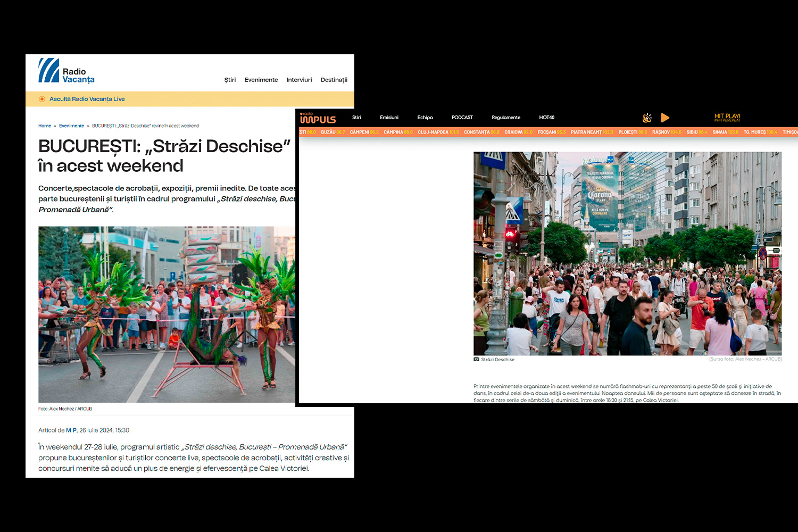Open the Destinații section

pos(334,80)
